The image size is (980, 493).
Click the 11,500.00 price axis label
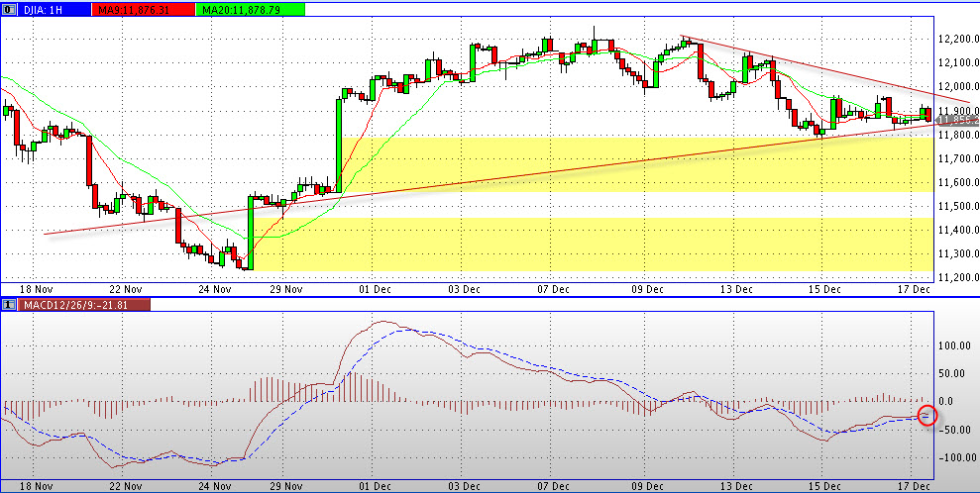pyautogui.click(x=957, y=205)
